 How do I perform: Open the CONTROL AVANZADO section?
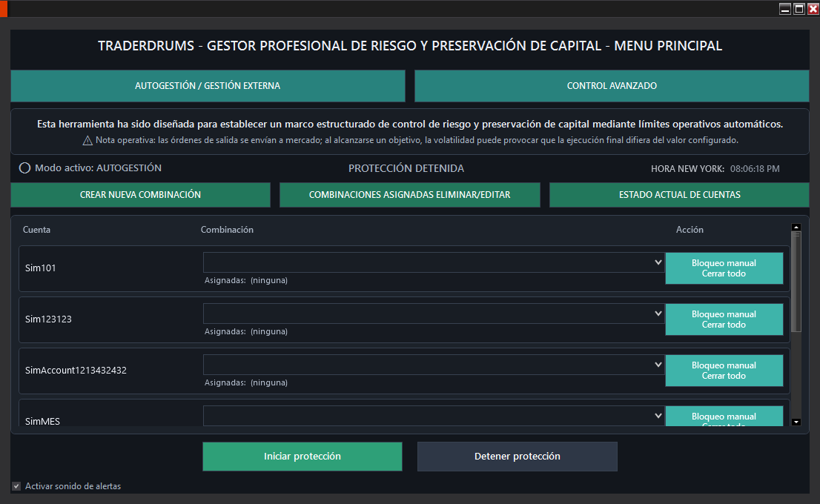tap(611, 86)
